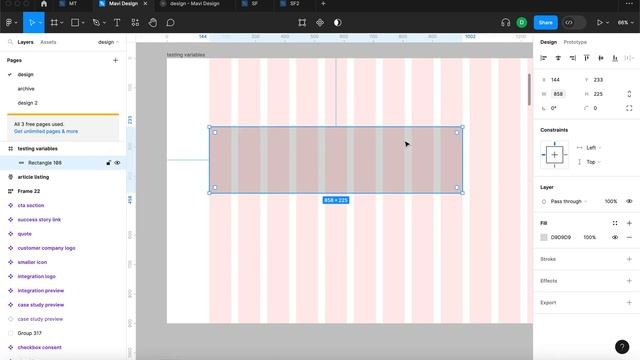Viewport: 640px width, 360px height.
Task: Click Align horizontal centers icon
Action: (x=558, y=58)
